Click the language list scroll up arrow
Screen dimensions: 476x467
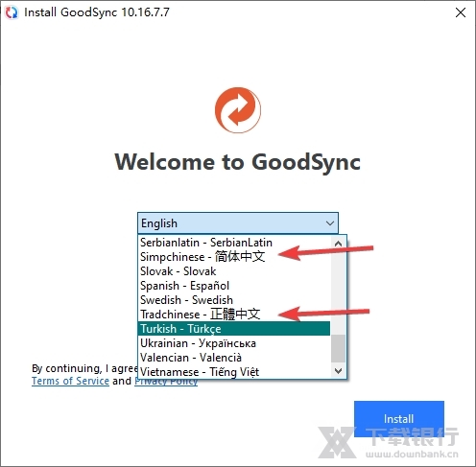point(338,244)
